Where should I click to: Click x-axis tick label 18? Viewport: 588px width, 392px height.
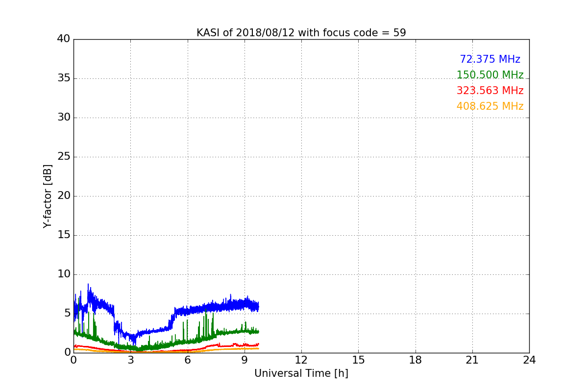[416, 360]
